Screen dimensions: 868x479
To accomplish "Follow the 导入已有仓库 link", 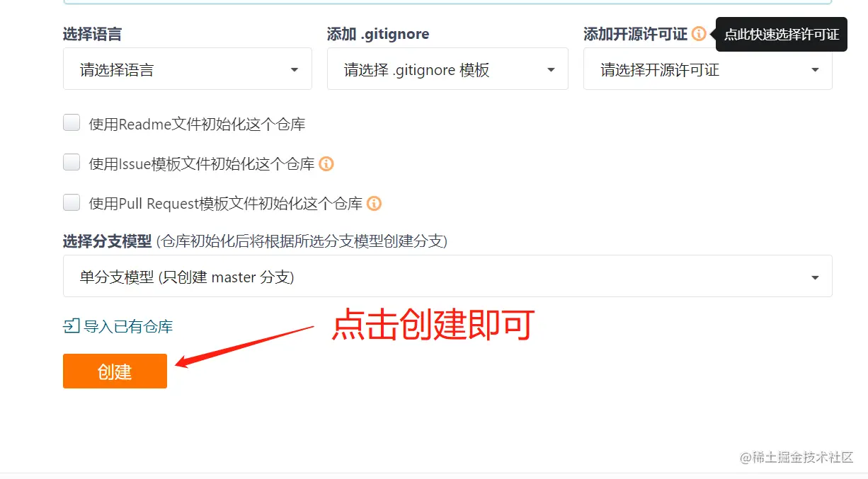I will [128, 326].
